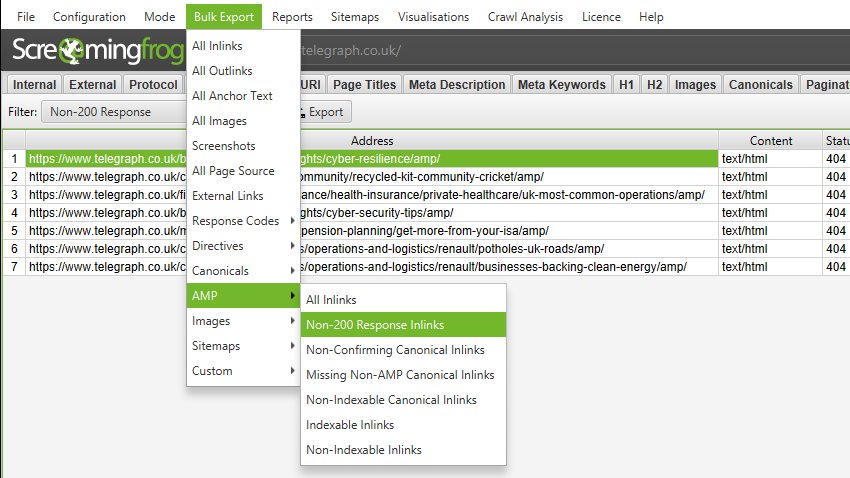Select Non-Indexable Inlinks option
Screen dimensions: 850x478
click(x=403, y=449)
